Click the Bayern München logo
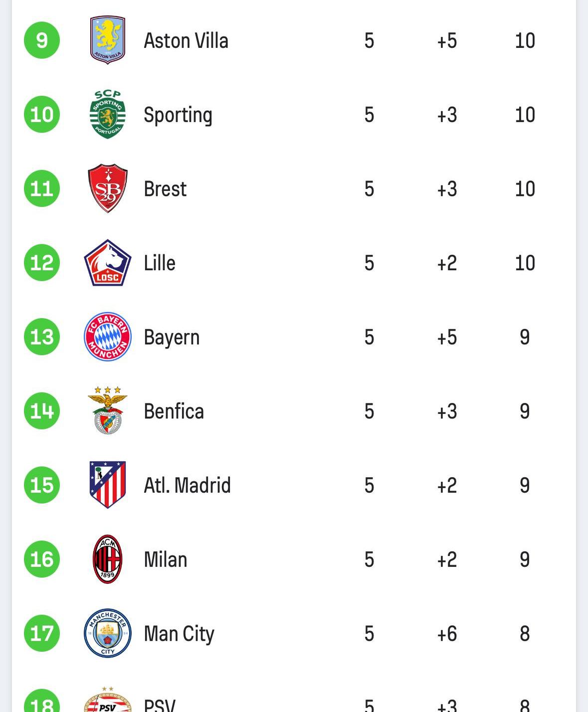The height and width of the screenshot is (712, 588). point(107,337)
